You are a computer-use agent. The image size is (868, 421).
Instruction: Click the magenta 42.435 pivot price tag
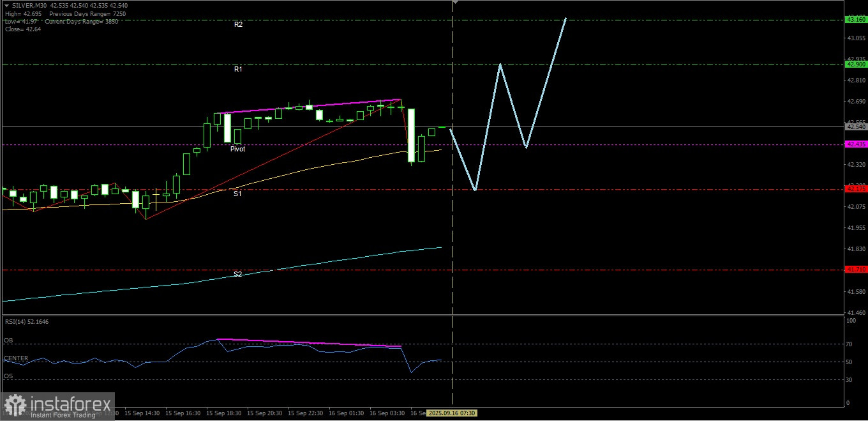[x=856, y=144]
